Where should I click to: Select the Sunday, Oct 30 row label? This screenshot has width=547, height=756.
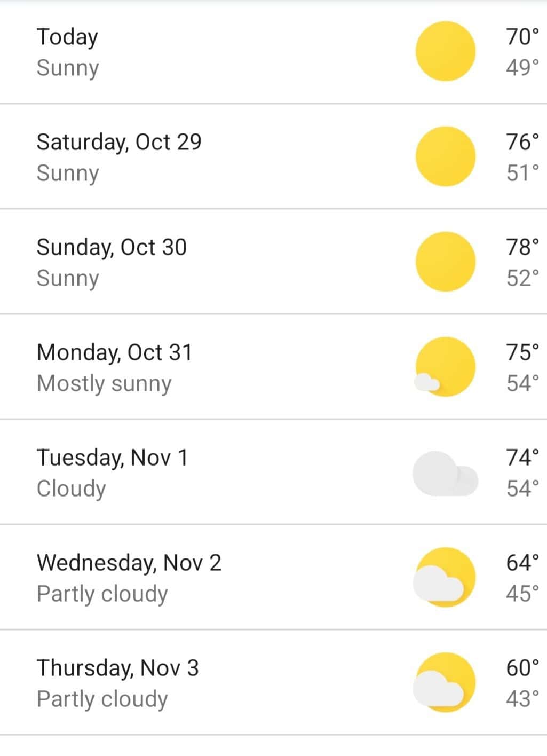(112, 247)
